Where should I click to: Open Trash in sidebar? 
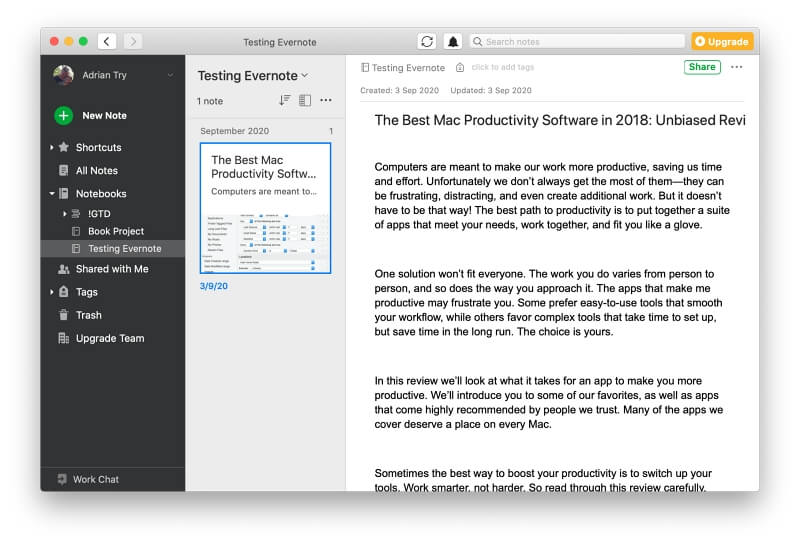coord(89,315)
